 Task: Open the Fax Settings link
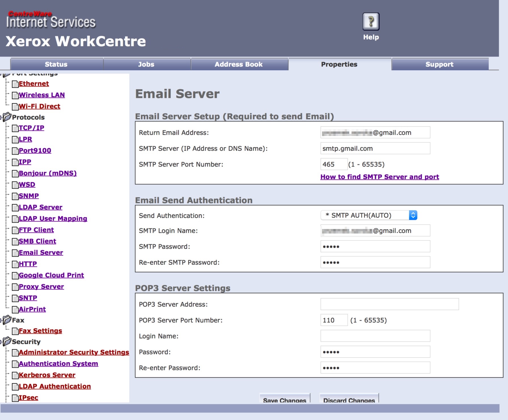pos(40,331)
